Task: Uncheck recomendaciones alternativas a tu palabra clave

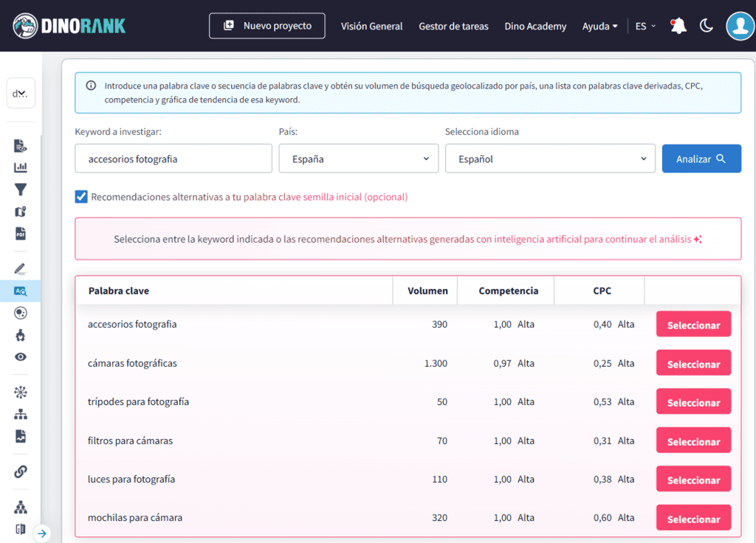Action: 81,196
